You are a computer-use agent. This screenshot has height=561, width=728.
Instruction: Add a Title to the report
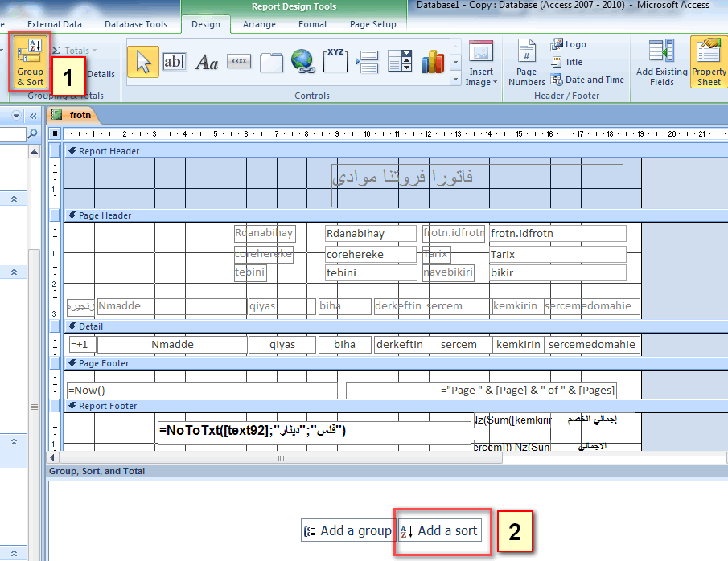[x=566, y=62]
